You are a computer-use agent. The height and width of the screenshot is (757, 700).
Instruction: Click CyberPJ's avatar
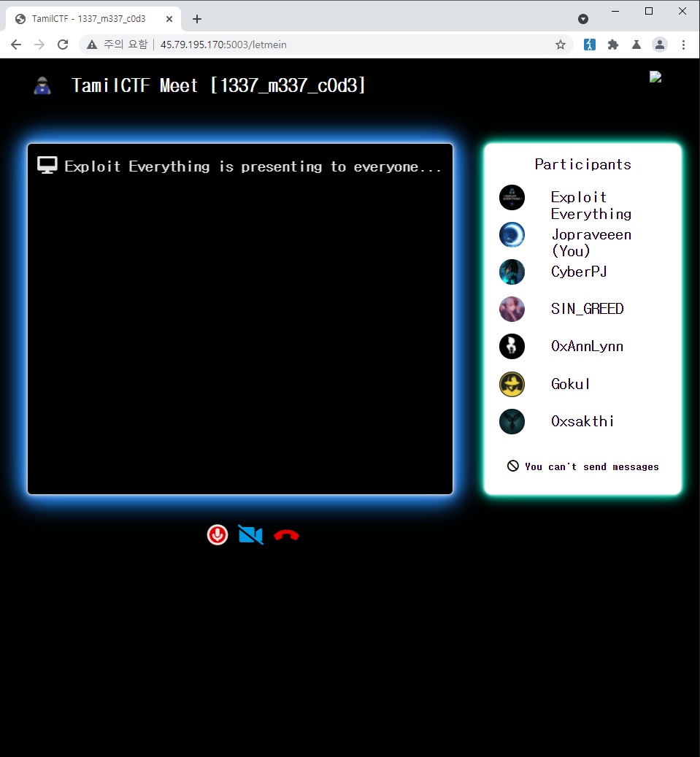512,272
